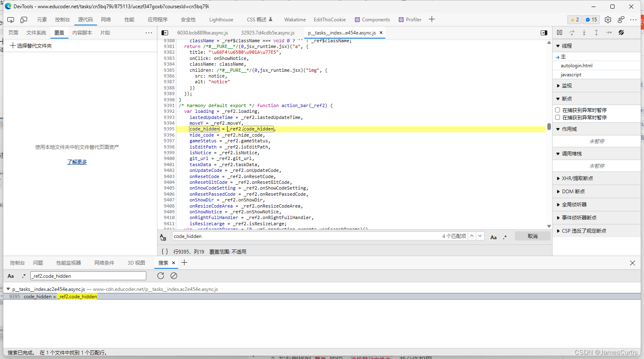Select the 文件系统 navigator tab
The width and height of the screenshot is (644, 359).
(x=36, y=33)
